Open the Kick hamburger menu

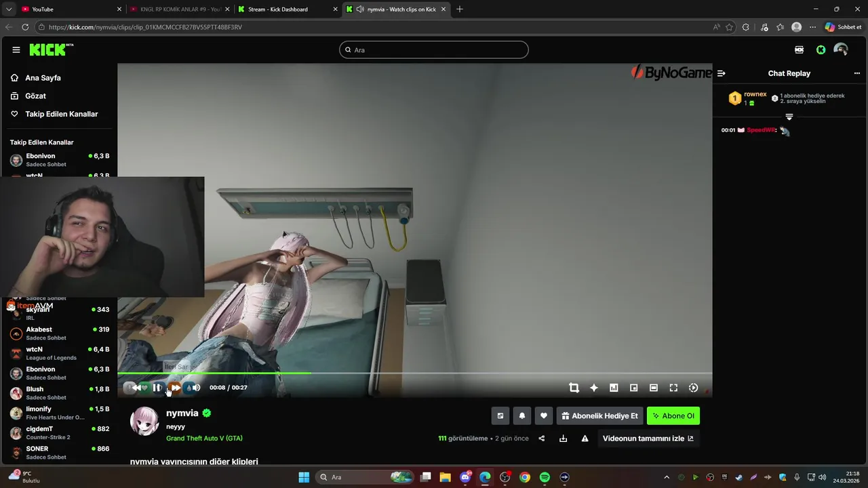tap(16, 49)
